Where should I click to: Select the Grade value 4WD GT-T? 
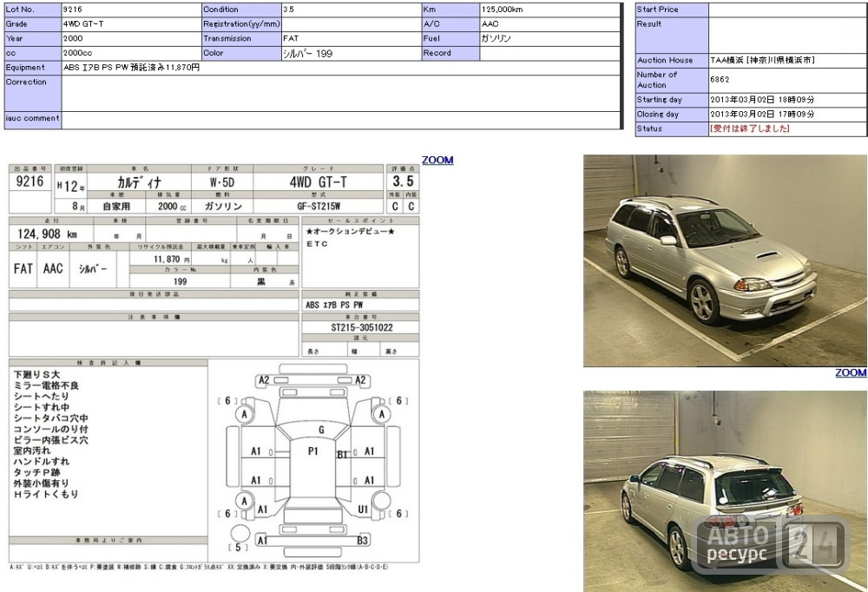pos(83,23)
